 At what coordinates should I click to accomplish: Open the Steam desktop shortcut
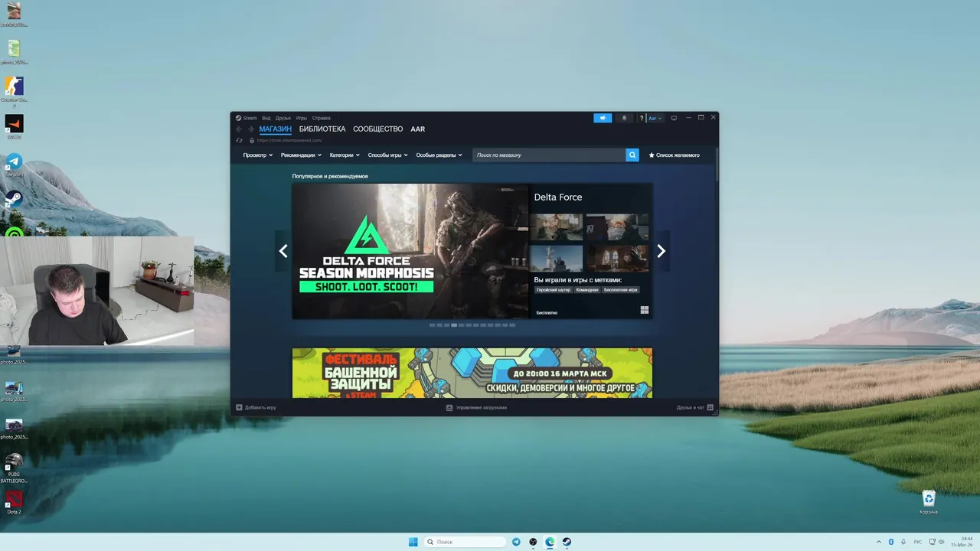(14, 202)
